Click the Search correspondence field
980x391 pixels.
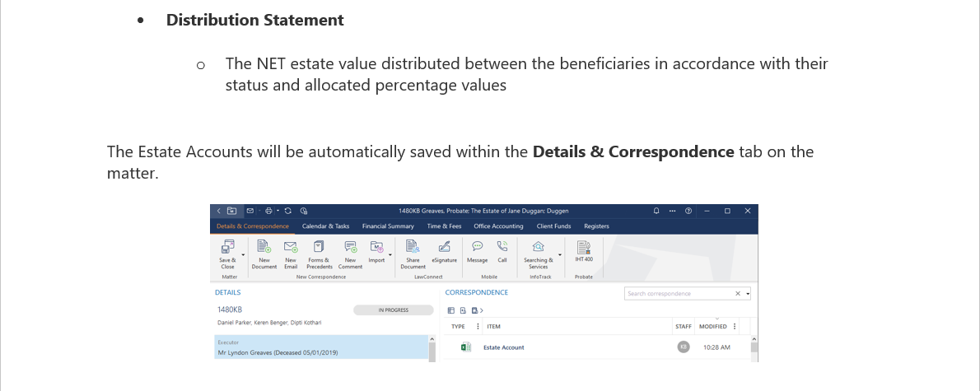coord(677,294)
